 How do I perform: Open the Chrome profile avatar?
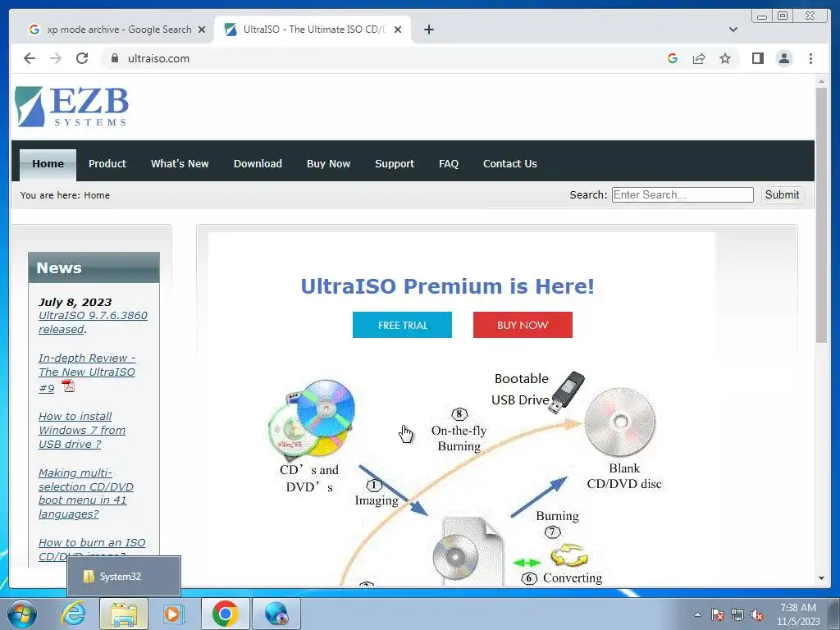click(784, 58)
